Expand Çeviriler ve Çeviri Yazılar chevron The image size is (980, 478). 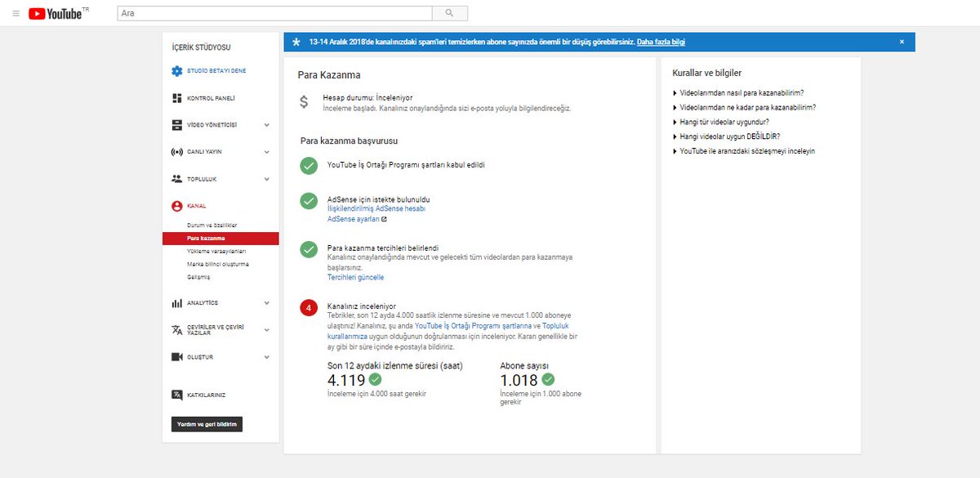[266, 330]
